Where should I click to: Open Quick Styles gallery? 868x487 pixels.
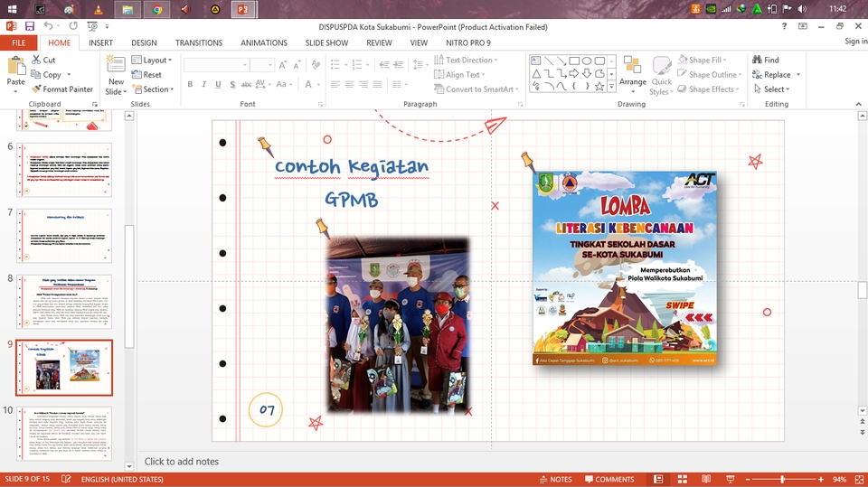662,76
